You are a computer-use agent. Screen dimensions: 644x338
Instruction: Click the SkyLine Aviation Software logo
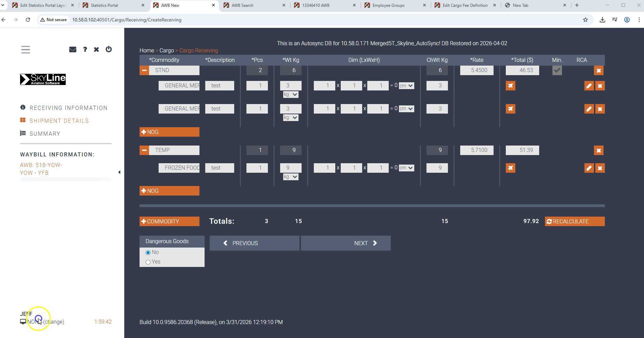tap(43, 79)
